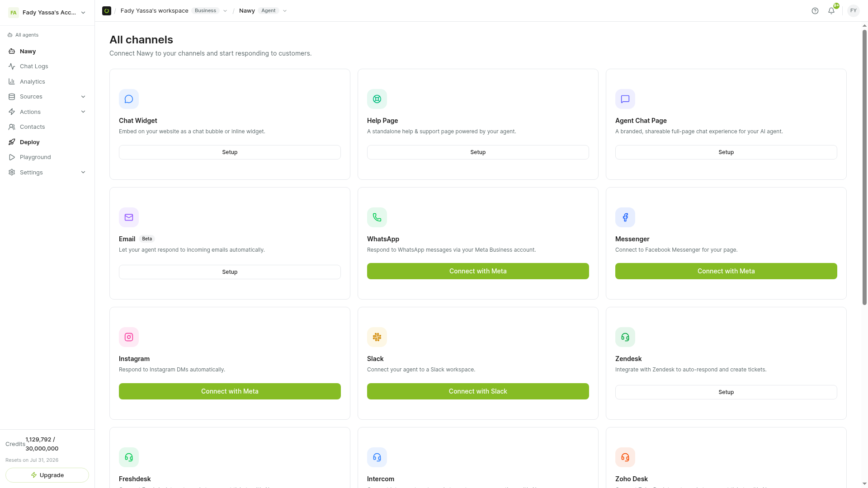Open notifications bell icon
The width and height of the screenshot is (868, 488).
pos(831,11)
